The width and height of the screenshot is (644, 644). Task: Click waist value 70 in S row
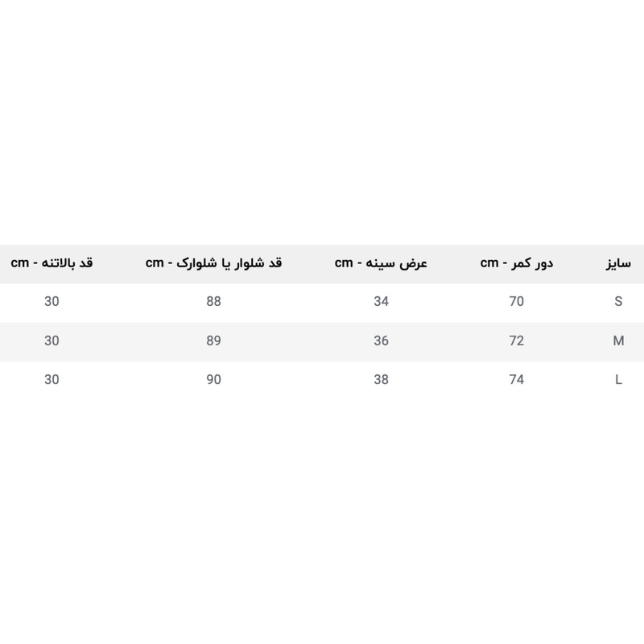[516, 301]
